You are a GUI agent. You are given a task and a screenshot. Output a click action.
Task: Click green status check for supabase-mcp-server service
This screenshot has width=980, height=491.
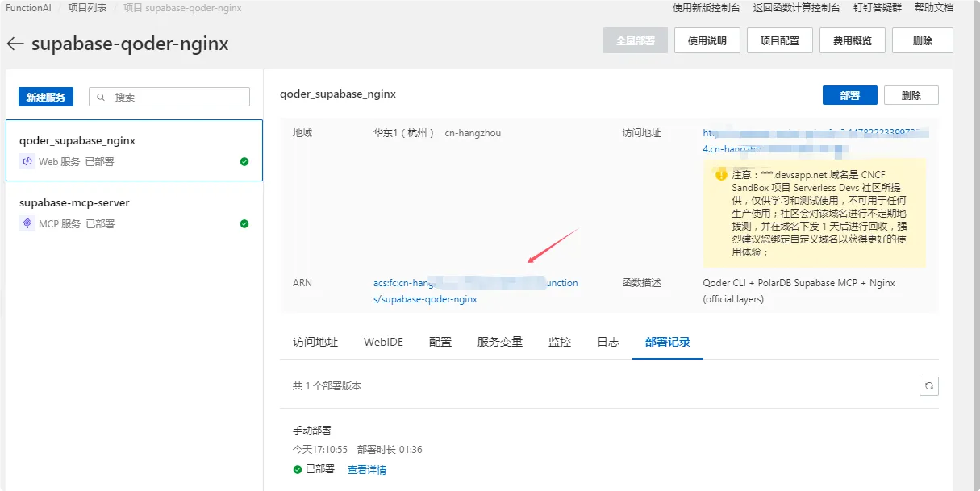[x=244, y=223]
